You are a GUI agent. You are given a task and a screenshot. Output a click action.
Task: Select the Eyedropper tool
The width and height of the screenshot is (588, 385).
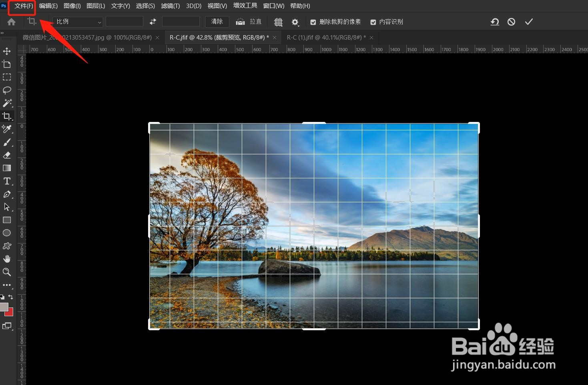[x=7, y=129]
